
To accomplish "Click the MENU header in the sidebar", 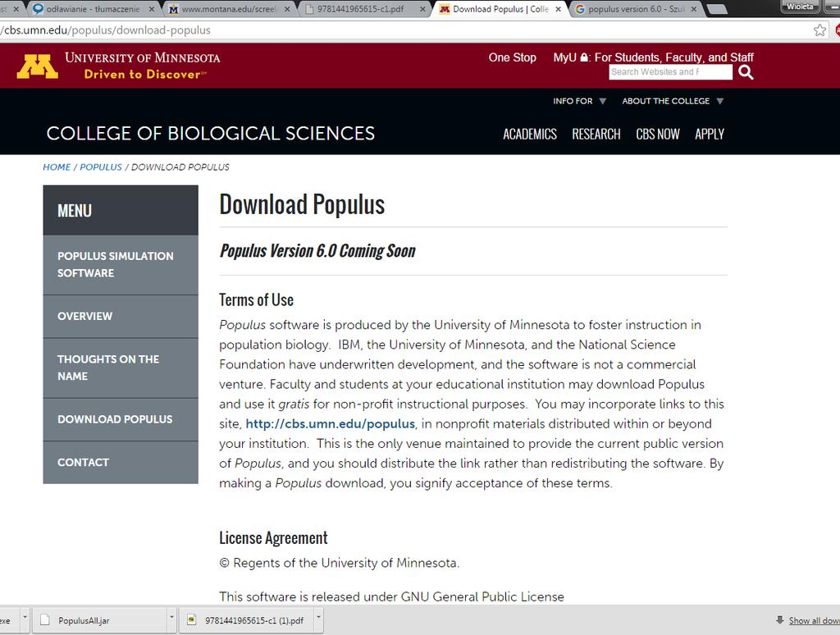I will pos(121,211).
